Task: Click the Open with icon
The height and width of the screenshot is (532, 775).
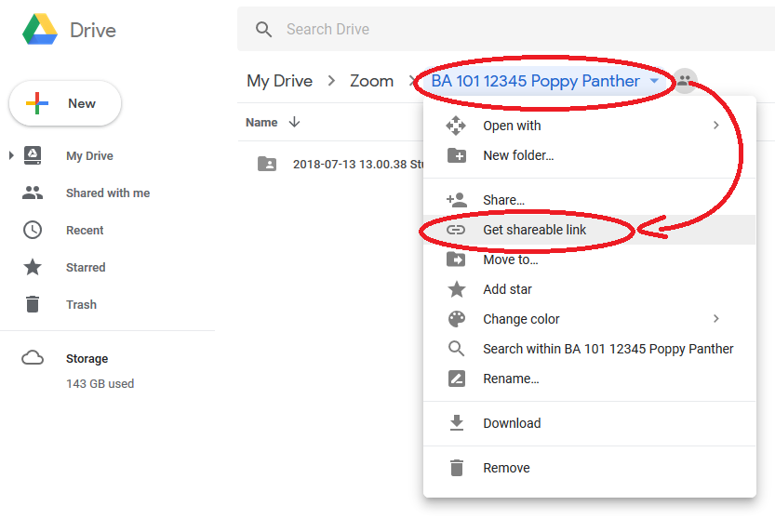Action: (x=456, y=126)
